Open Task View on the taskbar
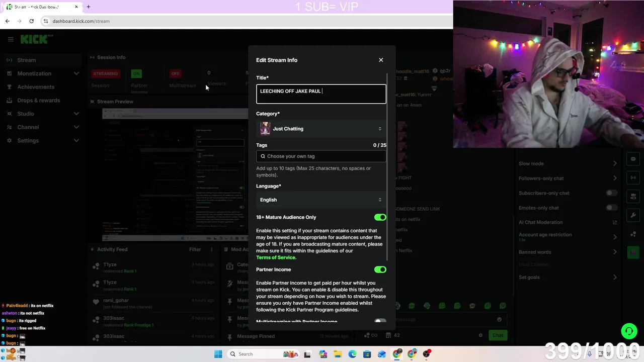 click(x=307, y=354)
